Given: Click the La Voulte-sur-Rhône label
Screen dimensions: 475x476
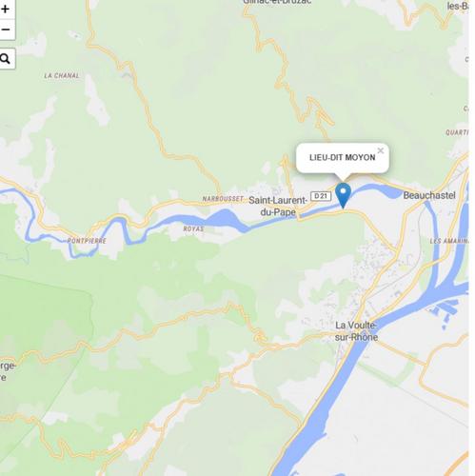Looking at the screenshot, I should [356, 331].
